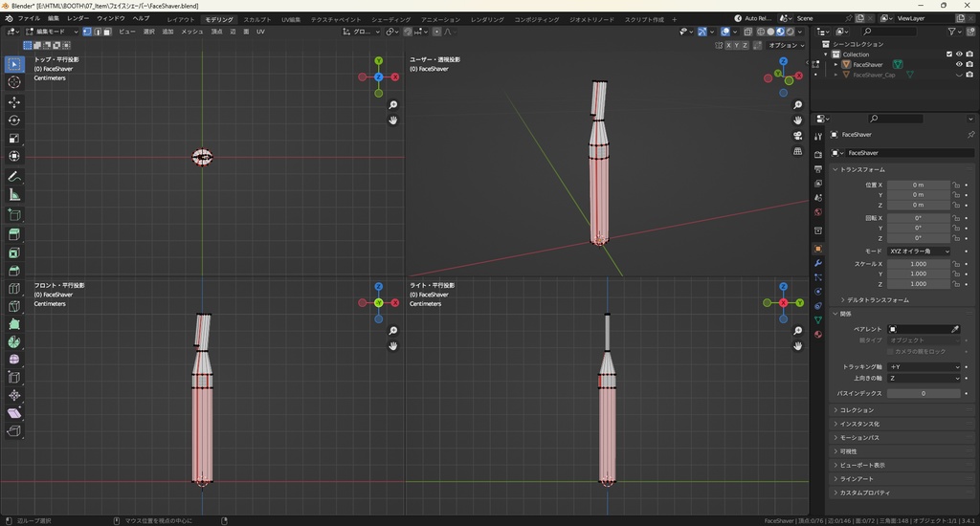
Task: Select the Edge Slide tool
Action: (14, 378)
